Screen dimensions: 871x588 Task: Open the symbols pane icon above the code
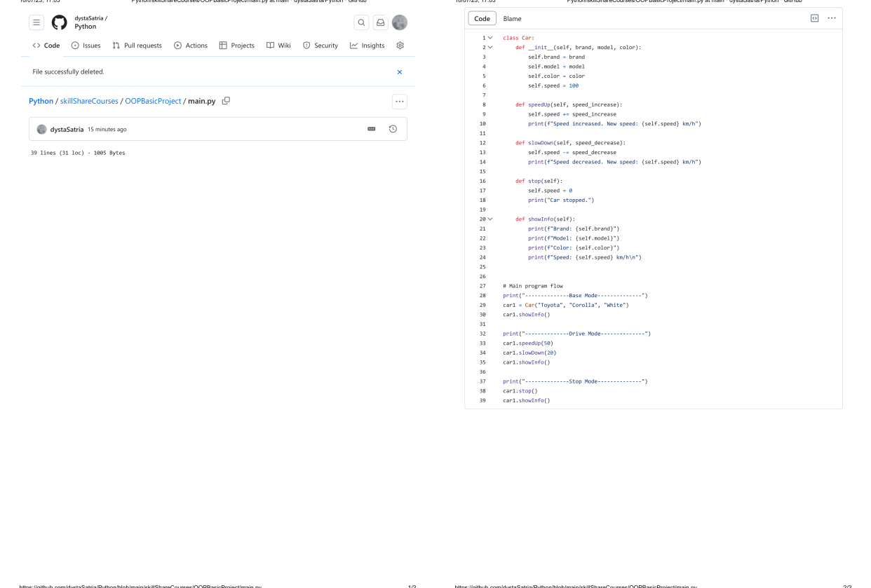813,18
